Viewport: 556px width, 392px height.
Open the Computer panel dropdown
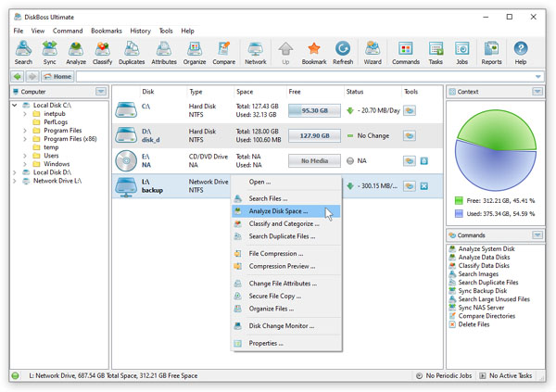coord(101,92)
